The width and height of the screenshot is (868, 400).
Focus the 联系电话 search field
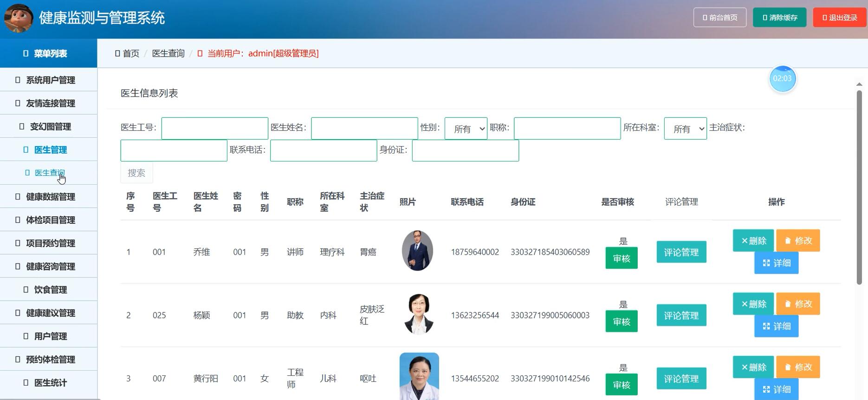(324, 150)
